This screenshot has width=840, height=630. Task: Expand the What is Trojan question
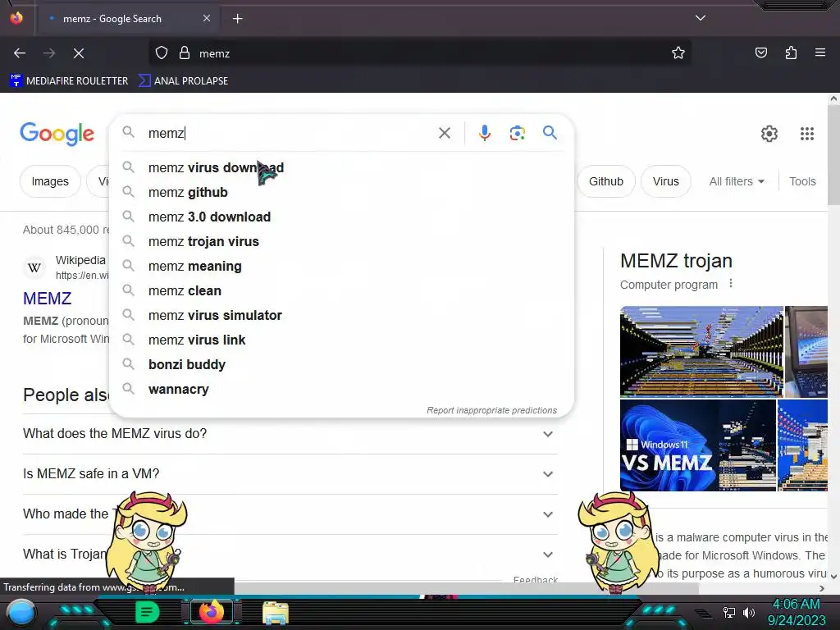[x=290, y=555]
